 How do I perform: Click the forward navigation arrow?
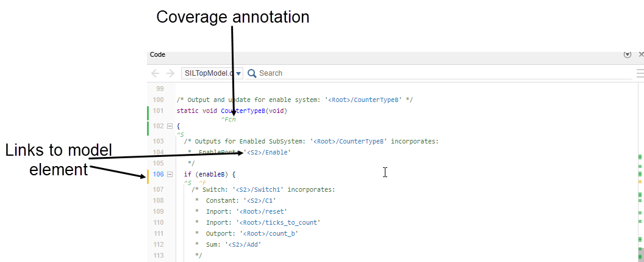point(170,73)
